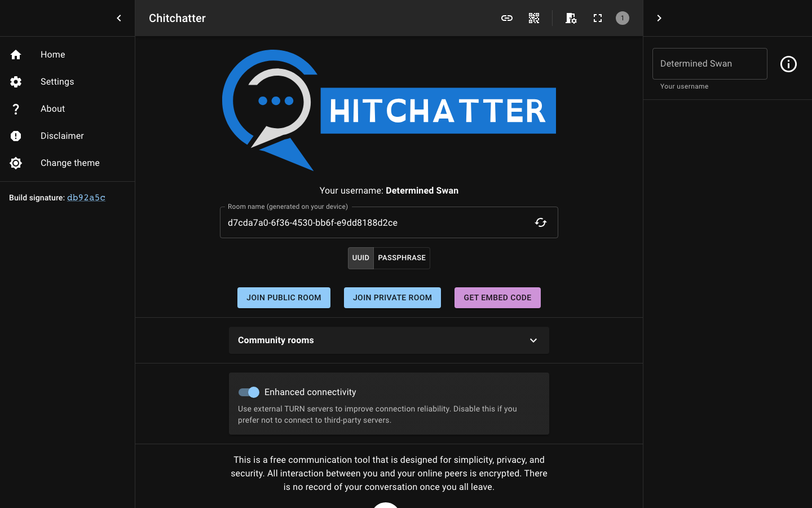Select the Change theme gear icon

[16, 163]
